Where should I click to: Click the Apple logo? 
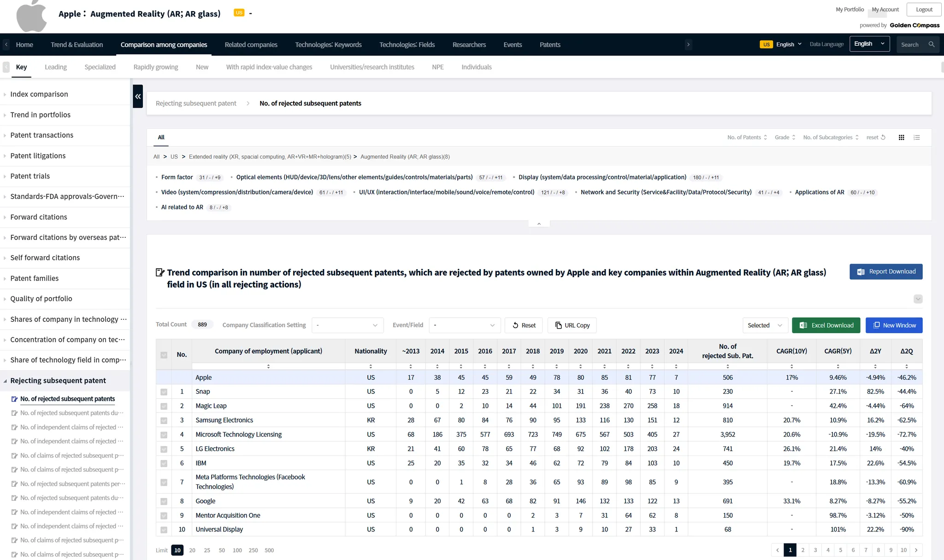point(31,16)
